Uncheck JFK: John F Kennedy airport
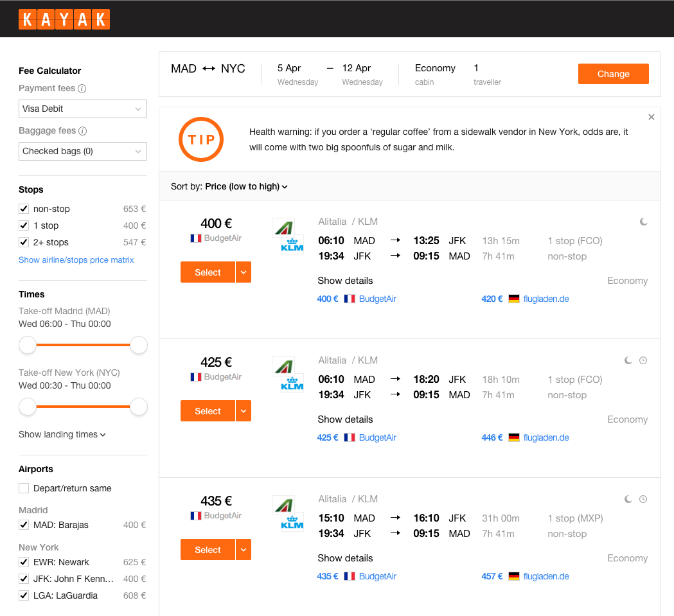The height and width of the screenshot is (616, 674). [24, 579]
